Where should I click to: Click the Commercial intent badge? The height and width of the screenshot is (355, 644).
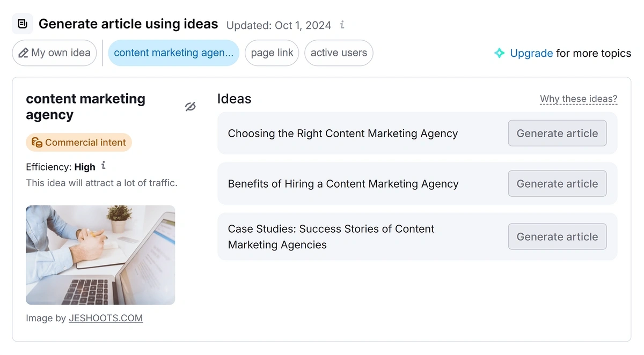tap(79, 143)
